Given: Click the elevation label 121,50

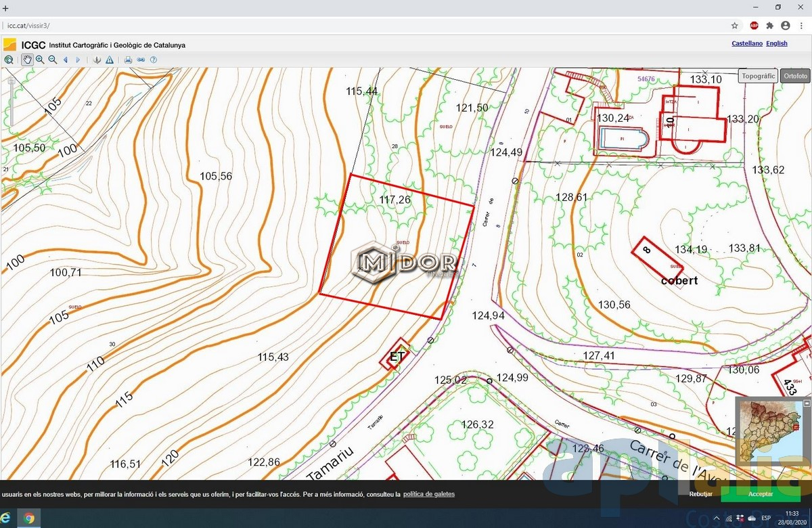Looking at the screenshot, I should pos(472,108).
